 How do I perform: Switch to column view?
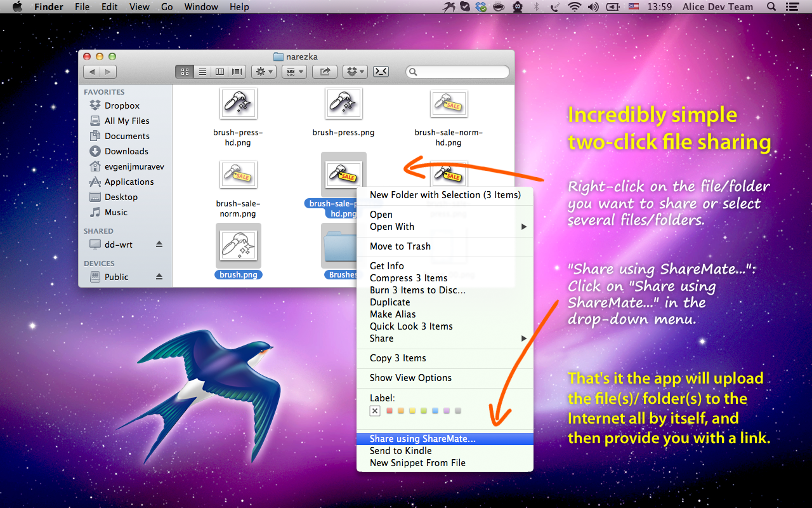(x=219, y=72)
